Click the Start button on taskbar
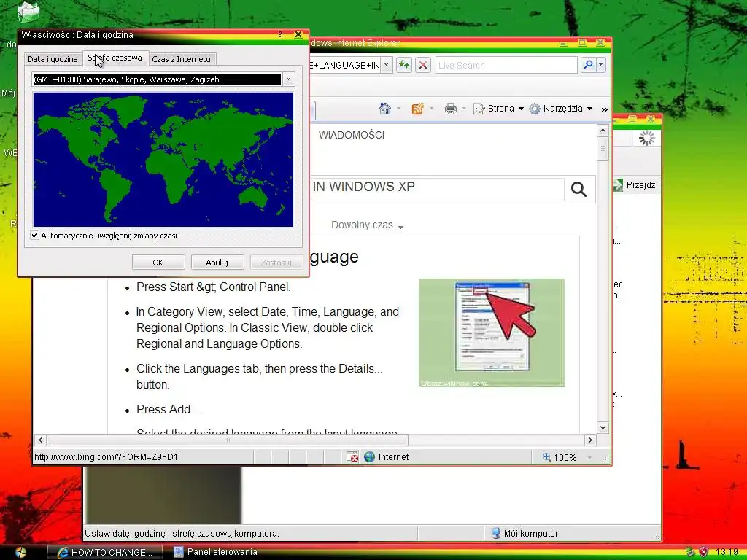Viewport: 747px width, 560px height. [20, 552]
